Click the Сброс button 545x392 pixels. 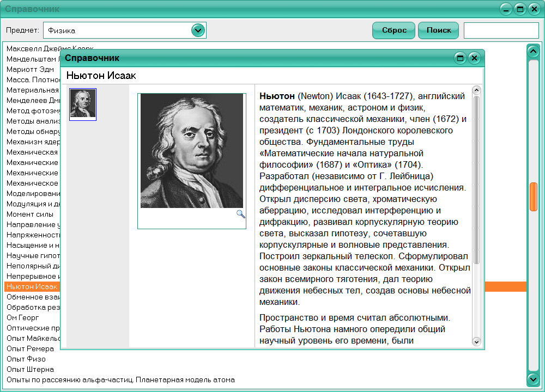tap(393, 30)
